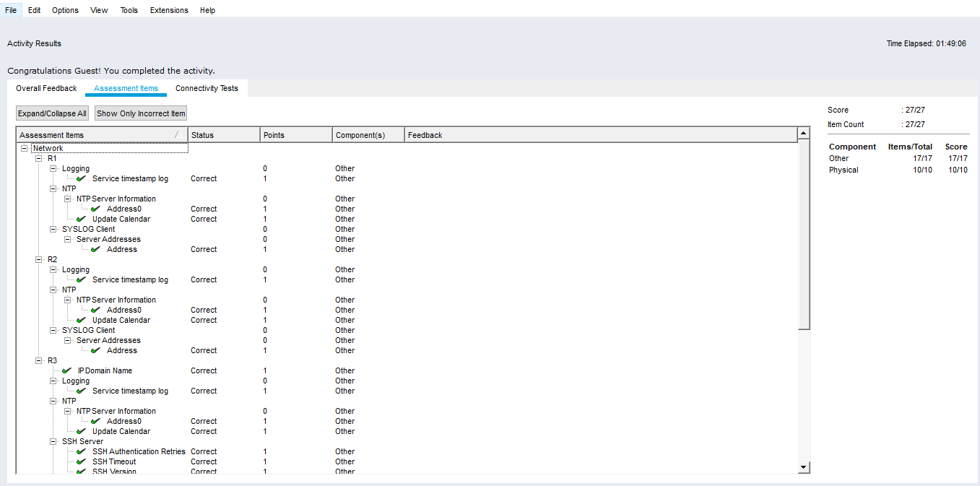980x486 pixels.
Task: Click checkmark icon next to SSH Timeout
Action: pyautogui.click(x=81, y=461)
